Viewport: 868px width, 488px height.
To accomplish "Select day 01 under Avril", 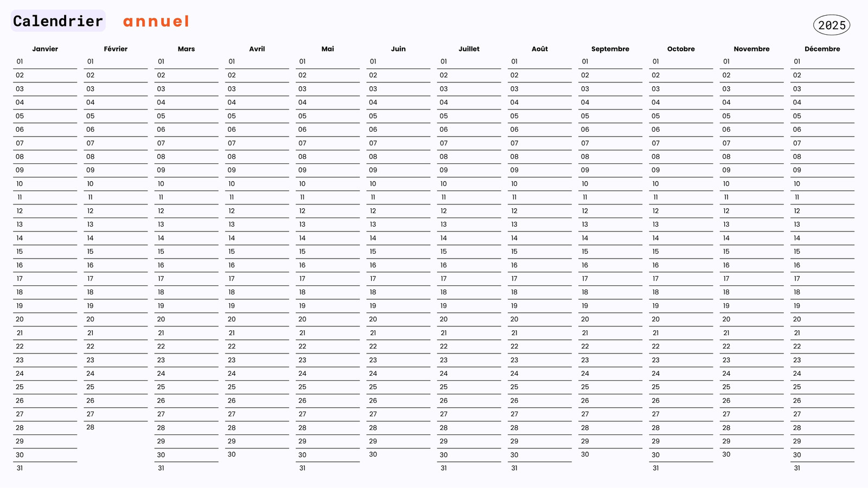I will pyautogui.click(x=232, y=61).
